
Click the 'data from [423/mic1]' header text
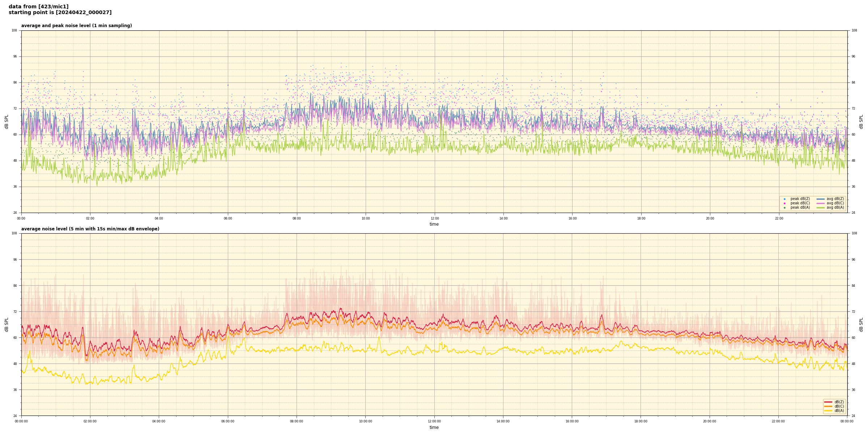pos(38,7)
